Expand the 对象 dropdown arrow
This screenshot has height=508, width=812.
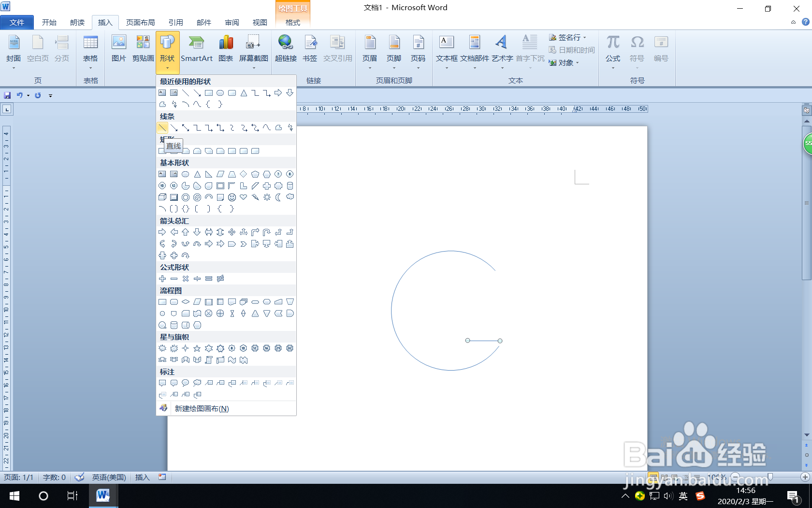[577, 62]
